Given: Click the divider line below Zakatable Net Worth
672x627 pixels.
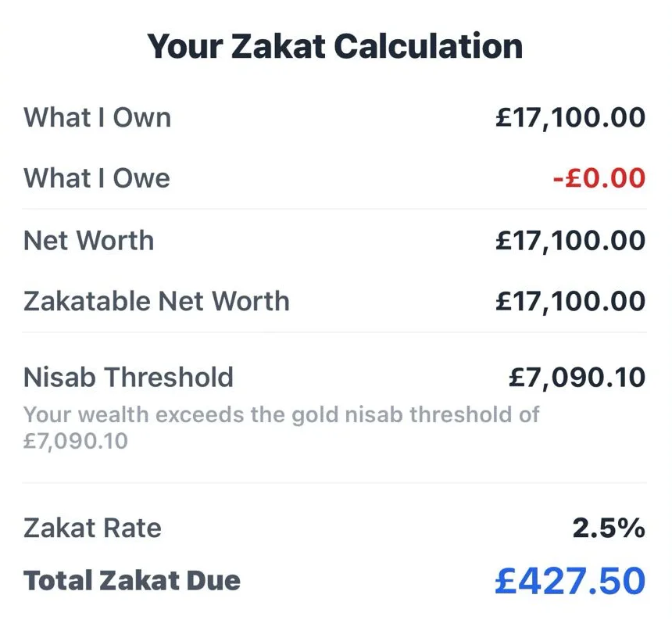Looking at the screenshot, I should [x=334, y=332].
